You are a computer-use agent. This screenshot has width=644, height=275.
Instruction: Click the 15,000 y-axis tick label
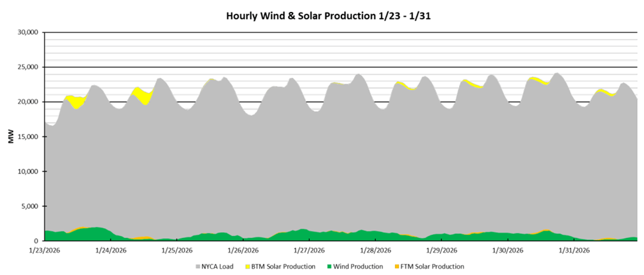(28, 137)
